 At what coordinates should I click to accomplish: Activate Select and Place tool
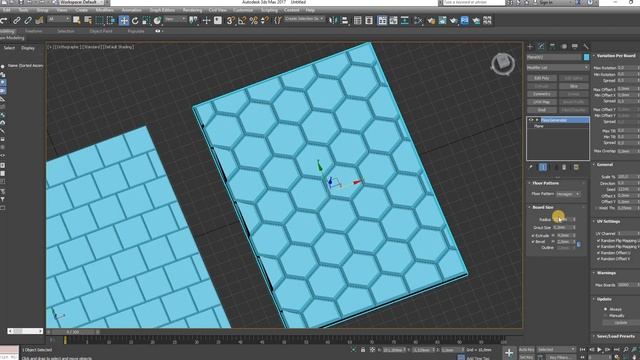(157, 20)
